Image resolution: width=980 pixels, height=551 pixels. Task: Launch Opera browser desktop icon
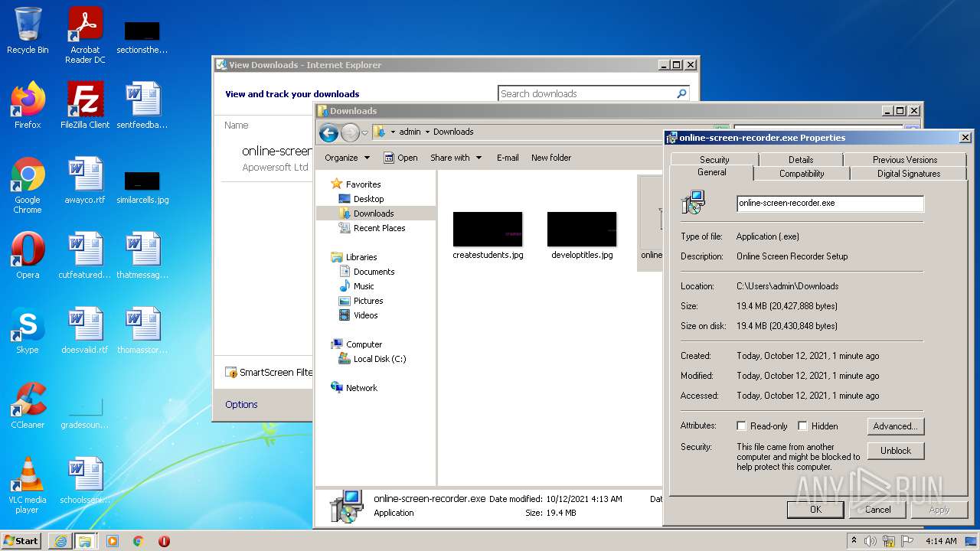(28, 256)
